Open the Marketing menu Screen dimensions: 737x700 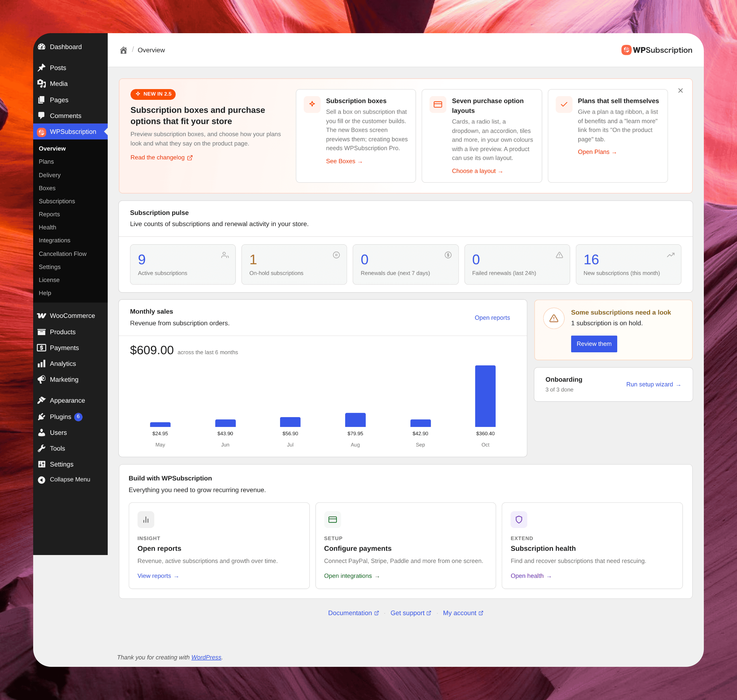71,379
